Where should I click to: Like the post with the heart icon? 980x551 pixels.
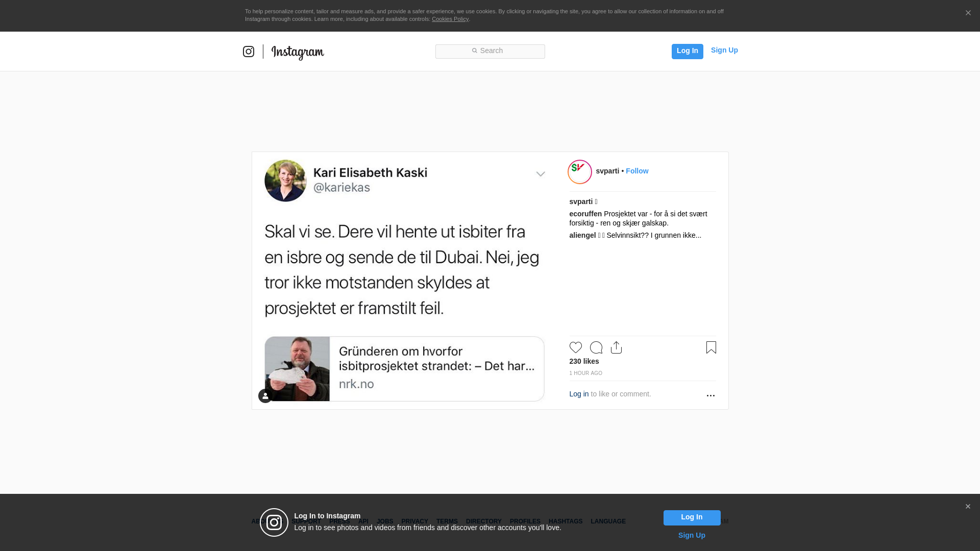coord(576,347)
